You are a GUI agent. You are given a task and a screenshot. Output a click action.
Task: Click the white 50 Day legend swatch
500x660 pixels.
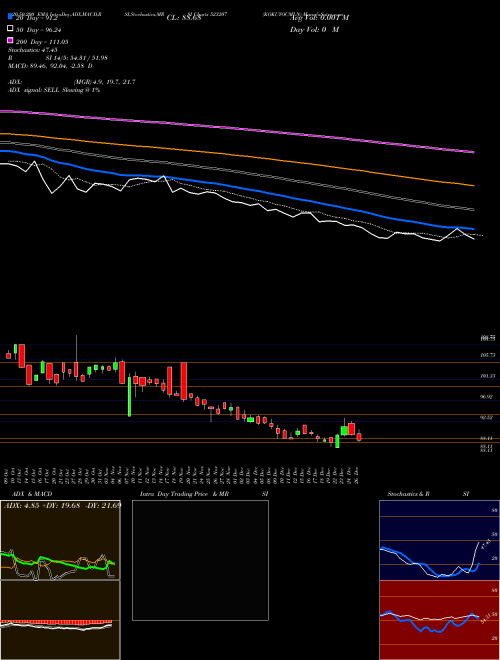pos(10,28)
